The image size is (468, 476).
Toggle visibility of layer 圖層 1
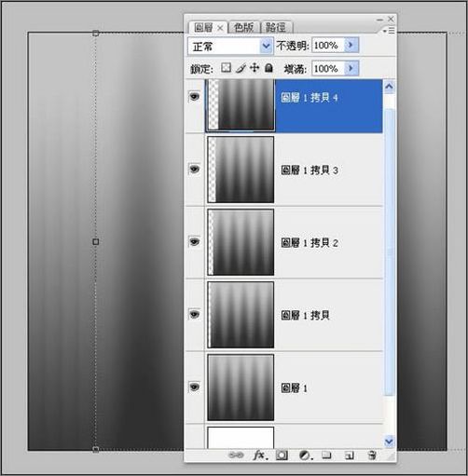point(195,387)
